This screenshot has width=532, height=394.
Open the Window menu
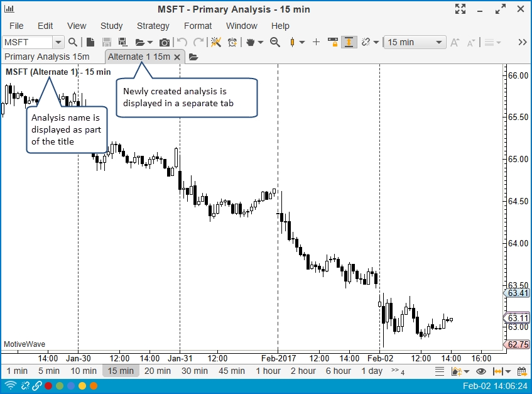242,26
